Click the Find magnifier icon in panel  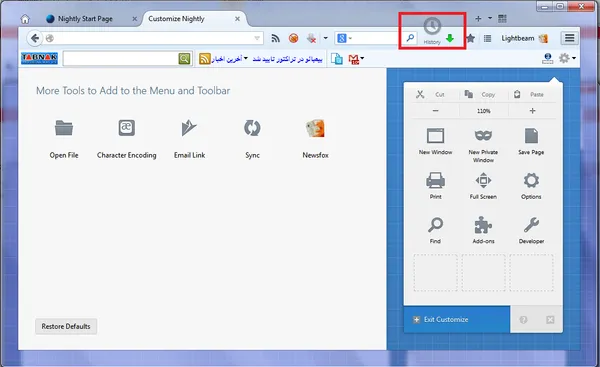pos(435,225)
